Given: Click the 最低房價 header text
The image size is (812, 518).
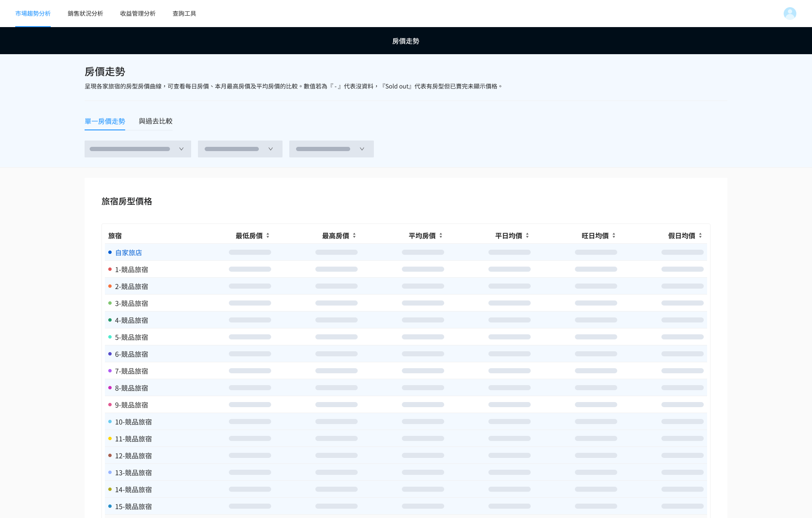Looking at the screenshot, I should (249, 236).
